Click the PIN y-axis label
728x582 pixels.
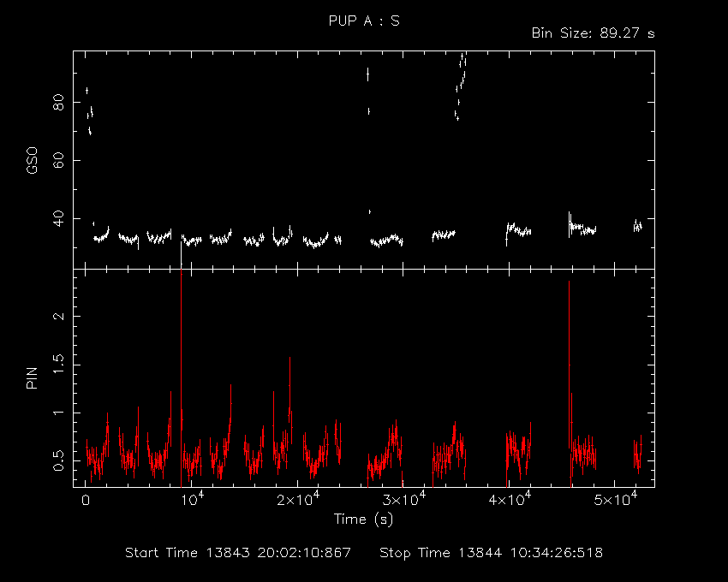coord(32,378)
